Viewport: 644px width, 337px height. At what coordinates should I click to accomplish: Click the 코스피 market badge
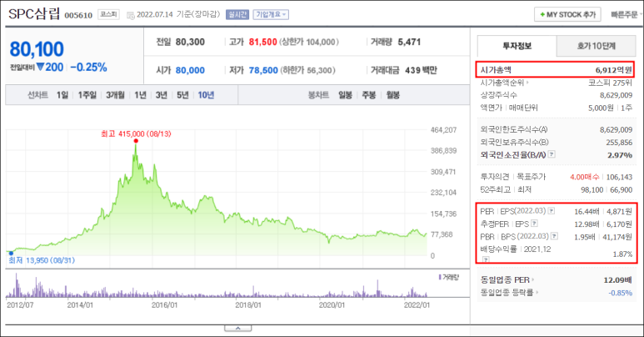(108, 14)
